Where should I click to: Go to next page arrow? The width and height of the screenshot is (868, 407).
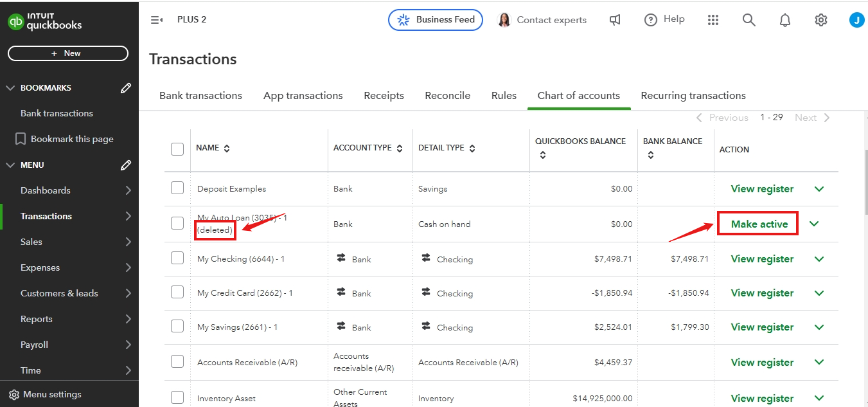click(x=827, y=118)
